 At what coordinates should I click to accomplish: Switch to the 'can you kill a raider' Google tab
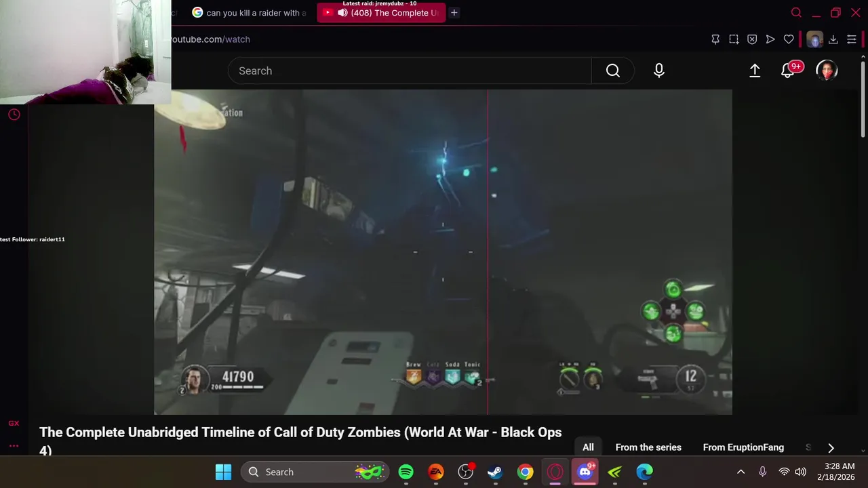[250, 12]
